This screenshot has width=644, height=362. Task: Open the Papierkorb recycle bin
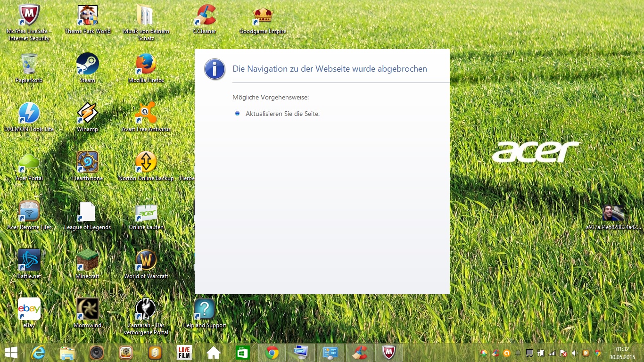pos(29,68)
